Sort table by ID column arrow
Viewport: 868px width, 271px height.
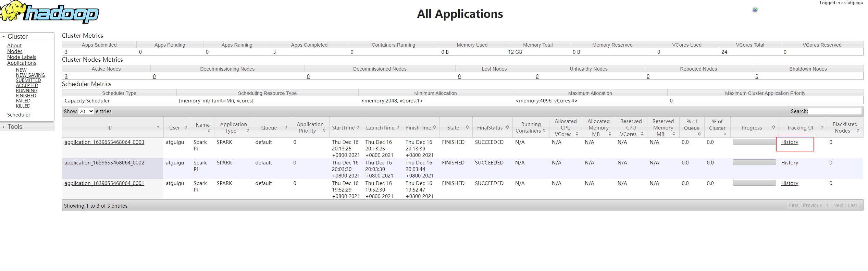158,127
